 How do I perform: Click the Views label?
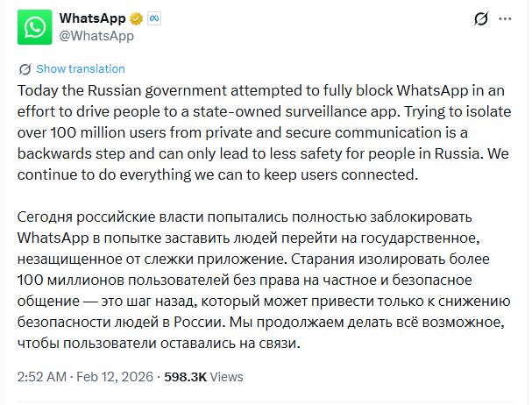click(x=226, y=376)
